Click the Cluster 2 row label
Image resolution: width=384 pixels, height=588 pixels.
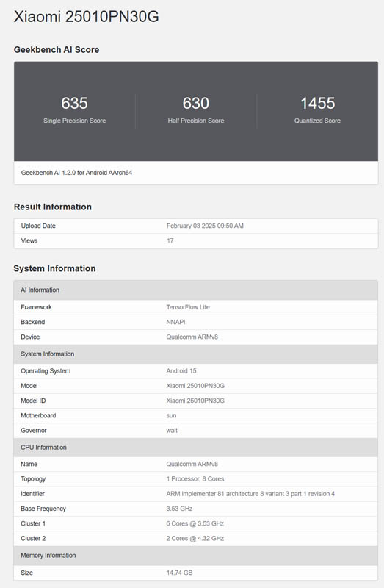coord(33,539)
